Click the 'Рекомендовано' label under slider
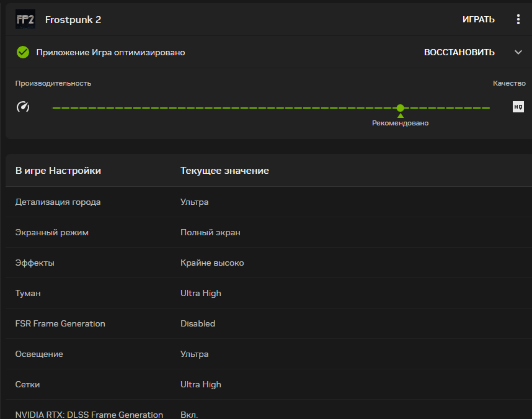 (x=401, y=123)
